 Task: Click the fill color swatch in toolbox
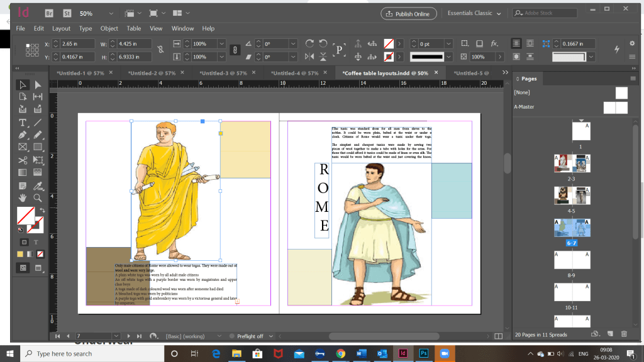[x=25, y=216]
